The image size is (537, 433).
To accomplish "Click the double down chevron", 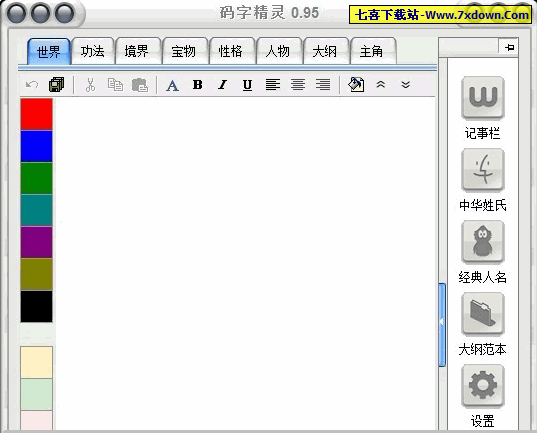I will [x=406, y=85].
